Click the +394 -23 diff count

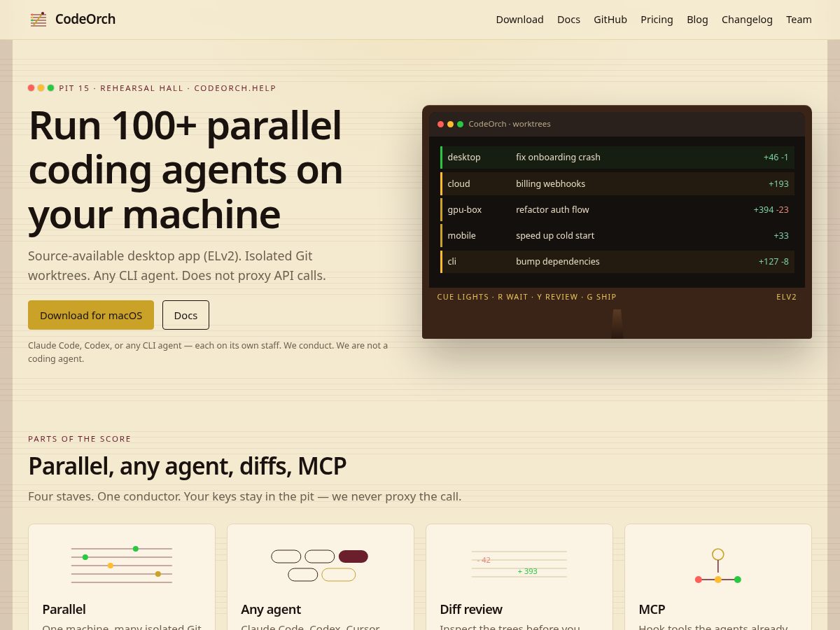click(771, 209)
